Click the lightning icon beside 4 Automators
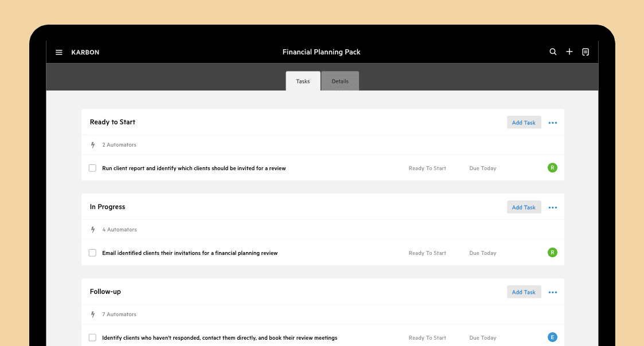The width and height of the screenshot is (644, 346). 93,230
